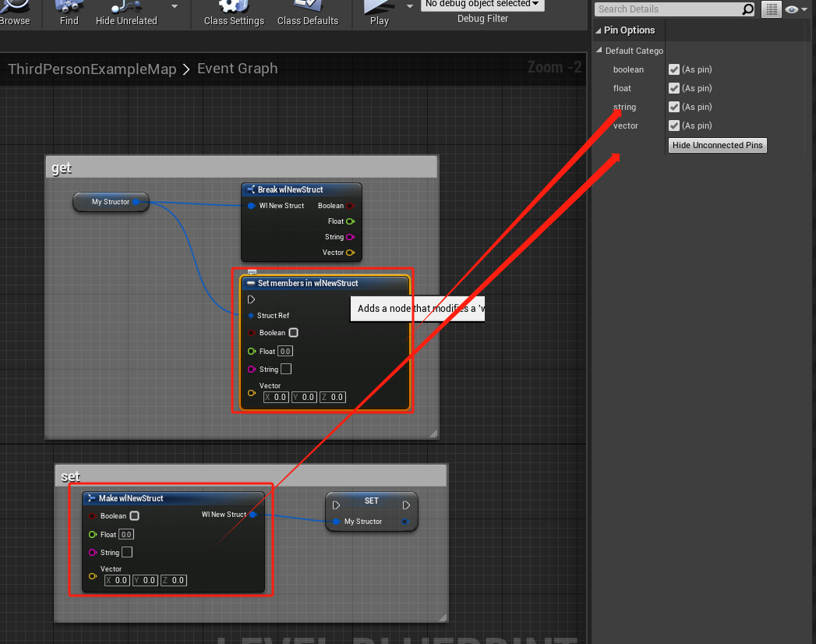816x644 pixels.
Task: Collapse the Pin Options section
Action: (599, 30)
